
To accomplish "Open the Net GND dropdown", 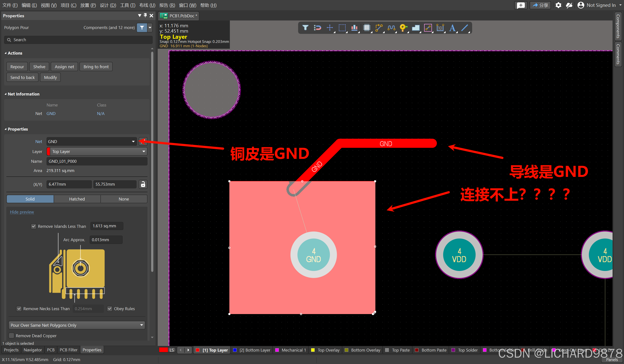I will click(133, 142).
